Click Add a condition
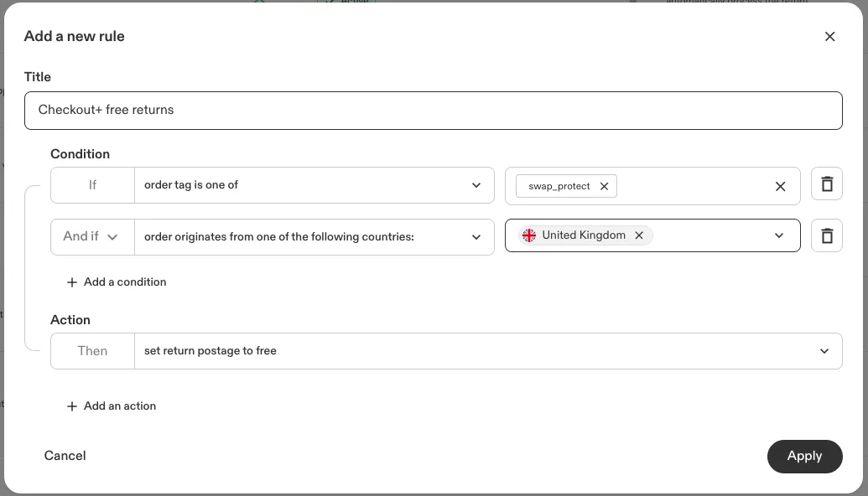 tap(117, 282)
